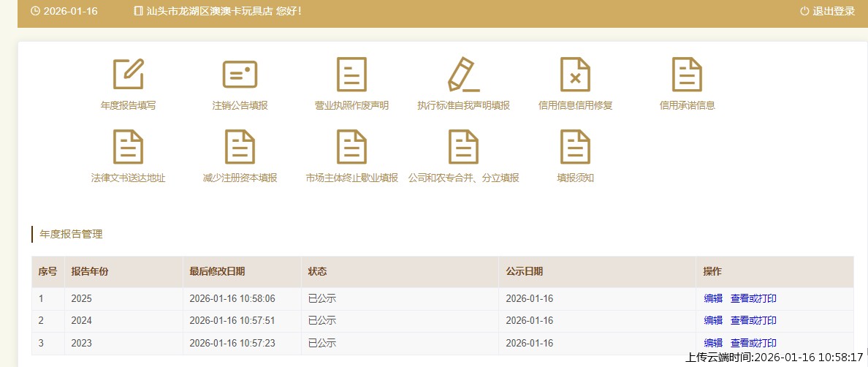The width and height of the screenshot is (868, 367).
Task: Click 退出登录 to log out
Action: point(827,11)
